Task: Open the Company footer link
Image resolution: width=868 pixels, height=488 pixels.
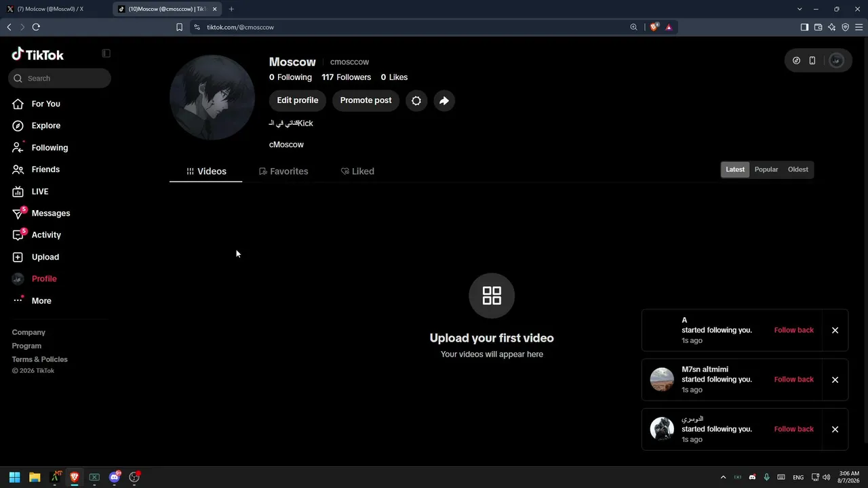Action: 28,332
